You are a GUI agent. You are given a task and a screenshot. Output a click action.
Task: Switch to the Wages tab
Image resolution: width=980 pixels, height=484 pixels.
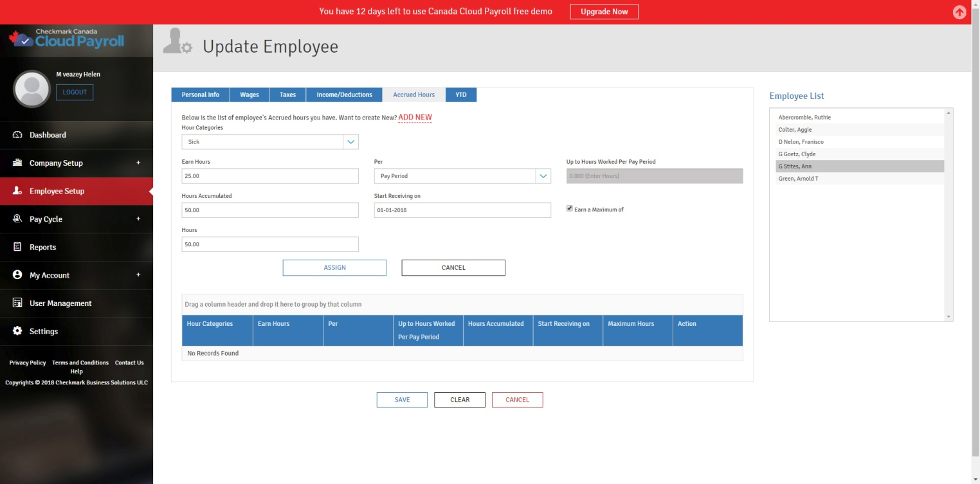[x=250, y=94]
